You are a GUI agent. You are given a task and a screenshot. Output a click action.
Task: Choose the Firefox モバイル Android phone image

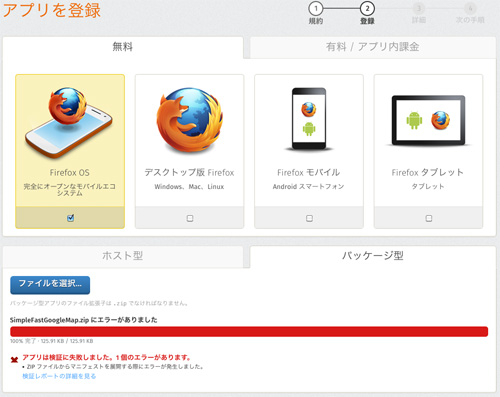point(309,119)
